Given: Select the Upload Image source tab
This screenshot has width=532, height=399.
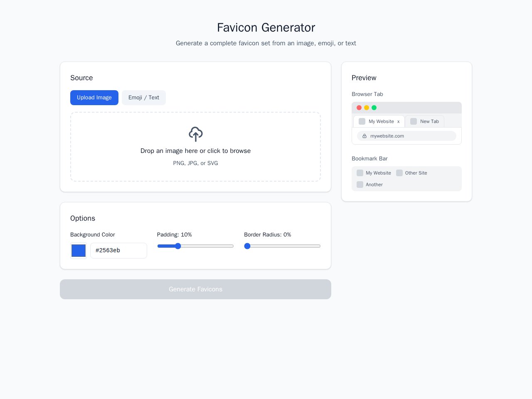Looking at the screenshot, I should point(94,98).
